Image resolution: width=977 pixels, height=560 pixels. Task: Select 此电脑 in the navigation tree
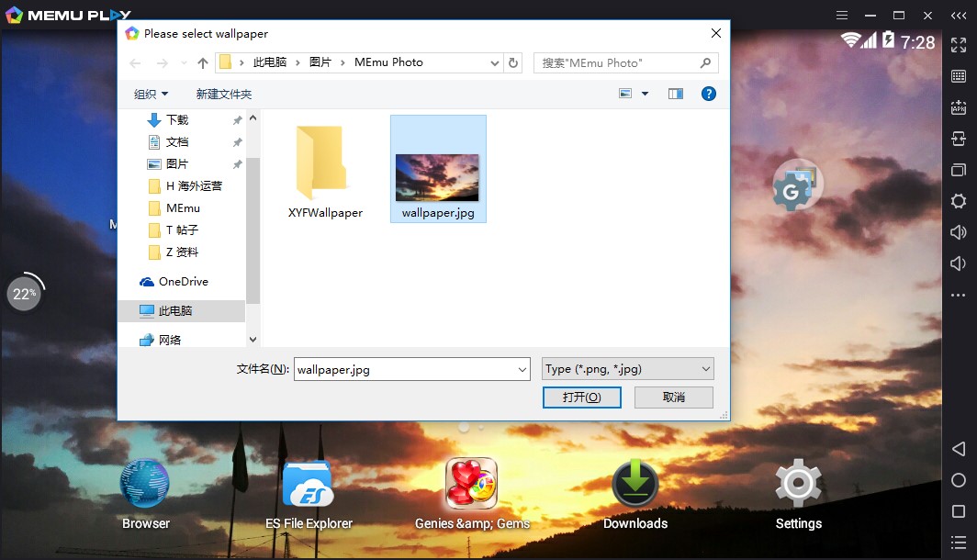[x=174, y=311]
